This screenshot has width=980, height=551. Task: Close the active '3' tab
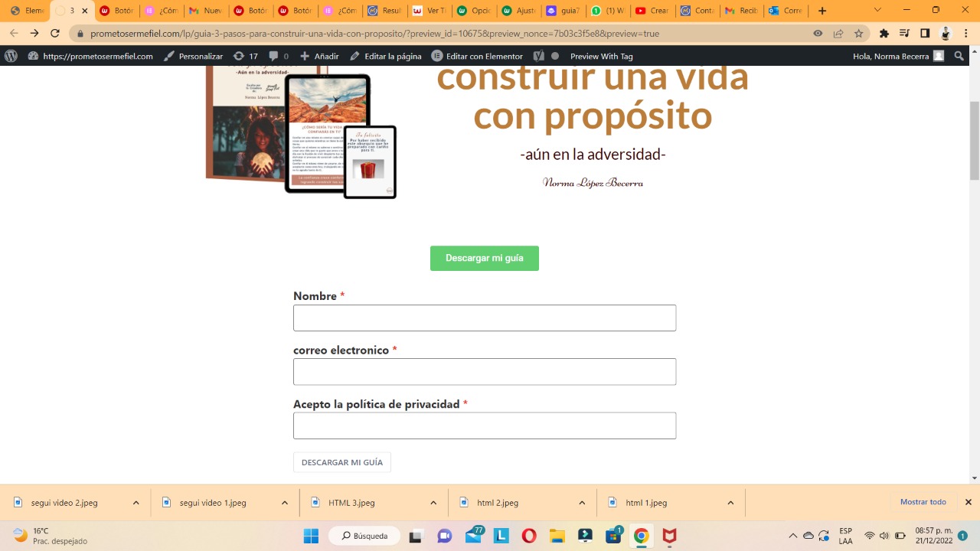pyautogui.click(x=84, y=11)
